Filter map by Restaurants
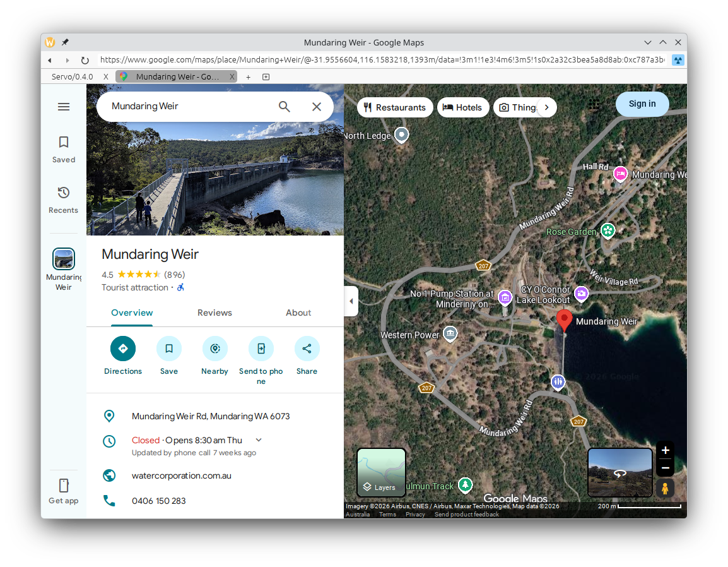Screen dimensions: 728x567 tap(395, 107)
